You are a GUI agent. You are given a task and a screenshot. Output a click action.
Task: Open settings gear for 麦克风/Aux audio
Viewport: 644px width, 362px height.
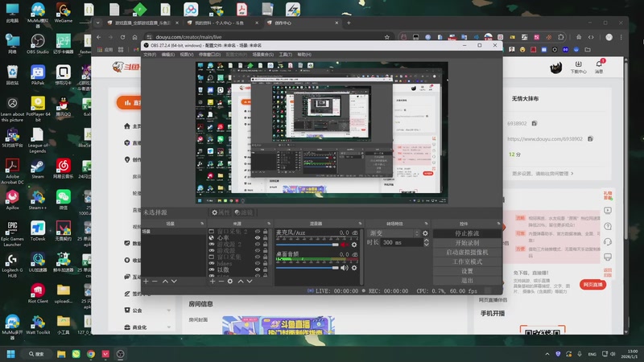click(354, 246)
